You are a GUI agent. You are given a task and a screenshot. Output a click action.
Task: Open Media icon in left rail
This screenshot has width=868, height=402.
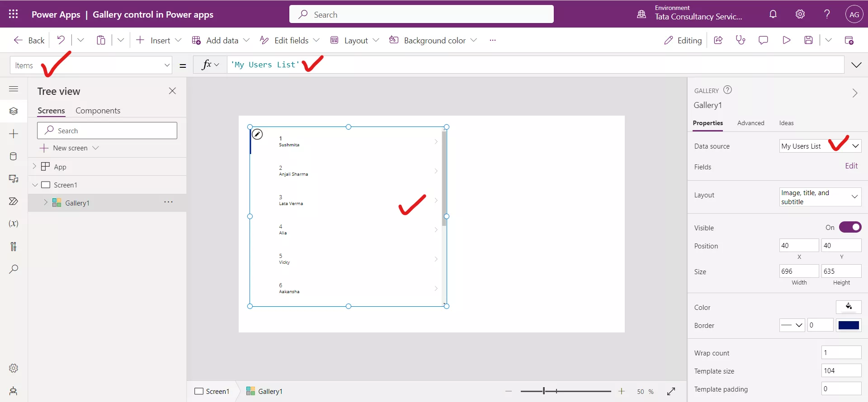click(x=14, y=179)
